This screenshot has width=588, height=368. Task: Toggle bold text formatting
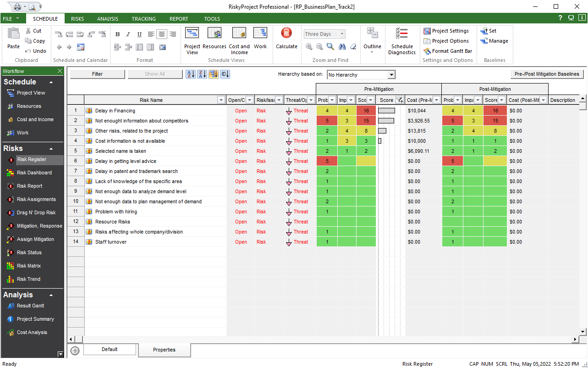click(x=117, y=34)
